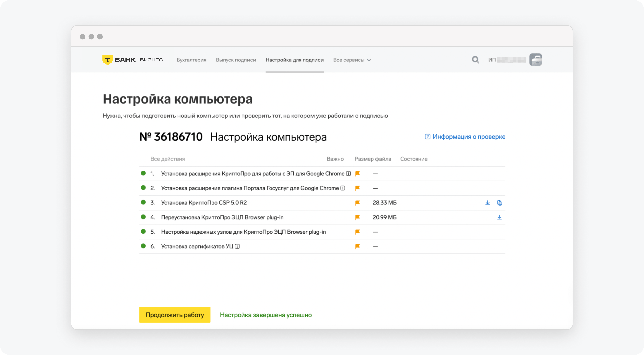This screenshot has height=355, width=644.
Task: Download КриптоПро CSP 5.0 R2 installer
Action: (487, 203)
